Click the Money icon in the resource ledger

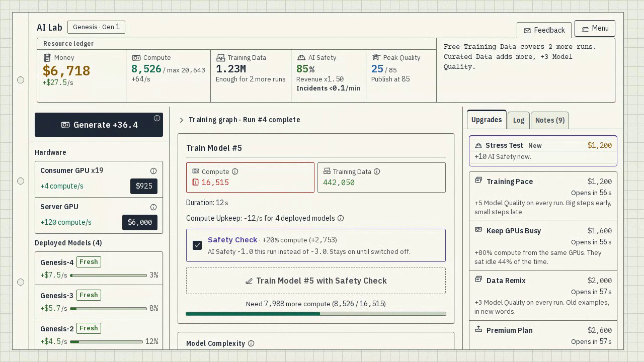point(47,58)
